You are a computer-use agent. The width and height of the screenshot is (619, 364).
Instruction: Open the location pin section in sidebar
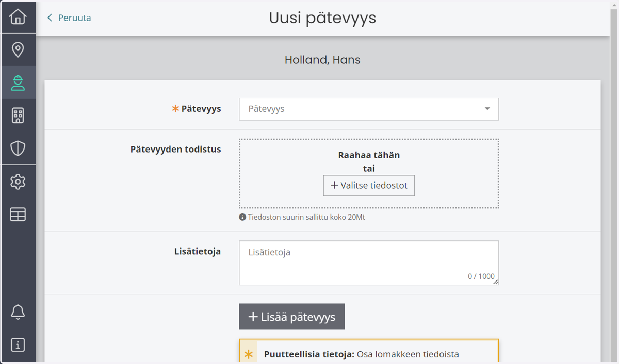point(18,50)
